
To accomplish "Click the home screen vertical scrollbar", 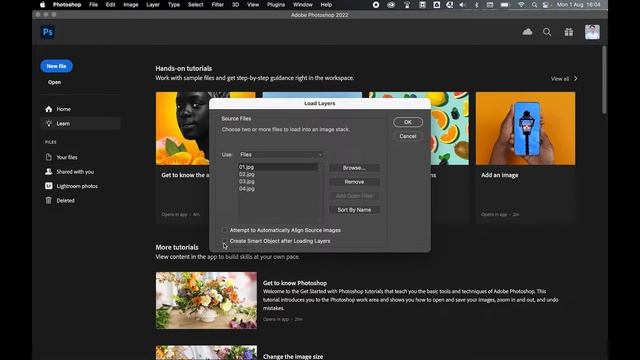I will [604, 80].
